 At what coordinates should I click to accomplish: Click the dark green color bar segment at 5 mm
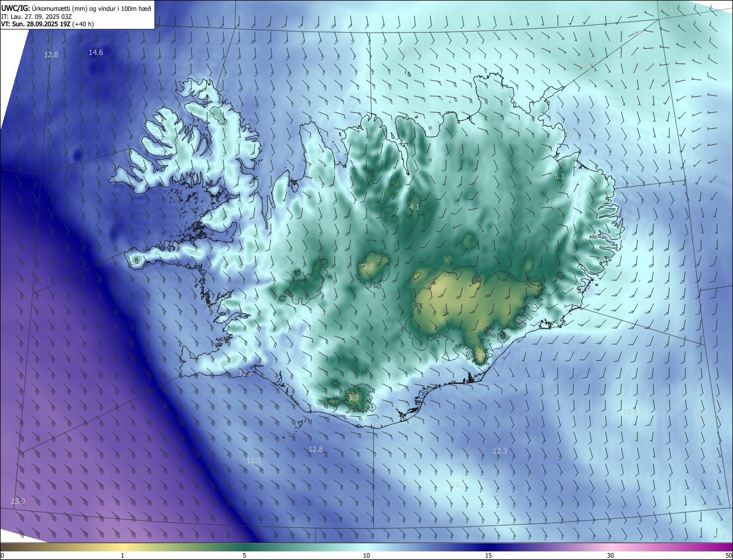pyautogui.click(x=245, y=547)
